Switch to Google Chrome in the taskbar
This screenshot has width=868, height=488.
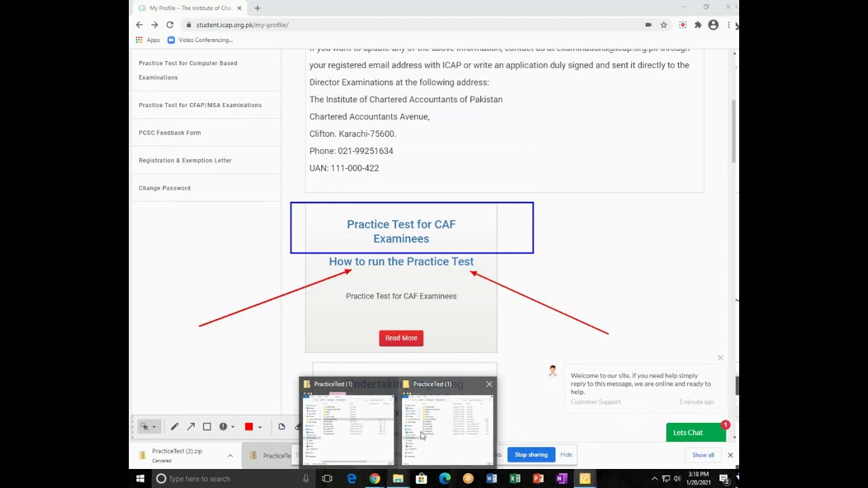point(374,479)
